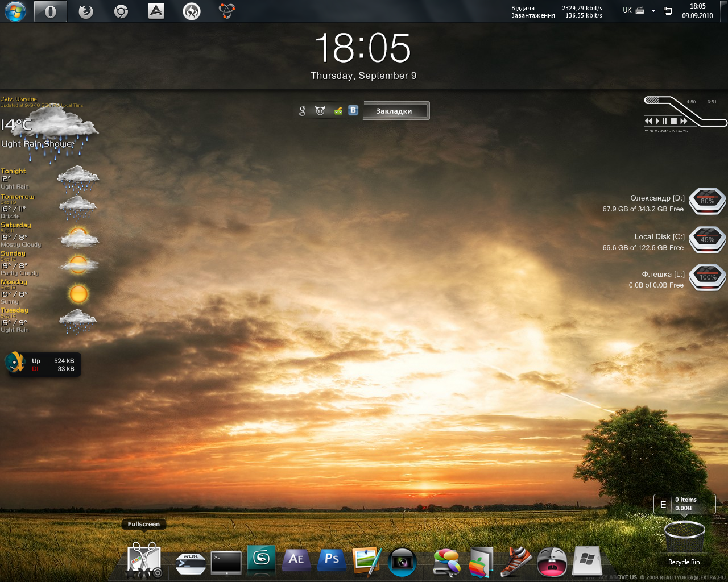Viewport: 728px width, 582px height.
Task: Show hidden system tray icons arrow
Action: coord(653,11)
